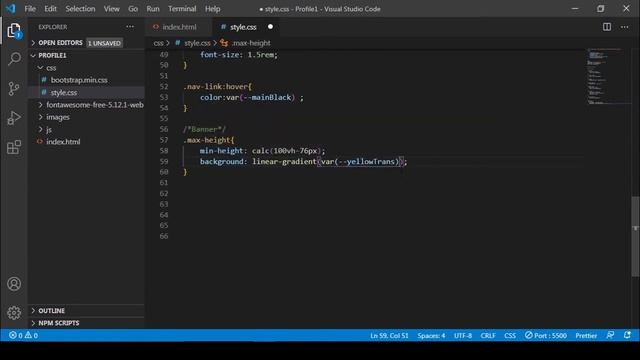
Task: Click '--yellowTrans' variable on line 59
Action: [367, 161]
